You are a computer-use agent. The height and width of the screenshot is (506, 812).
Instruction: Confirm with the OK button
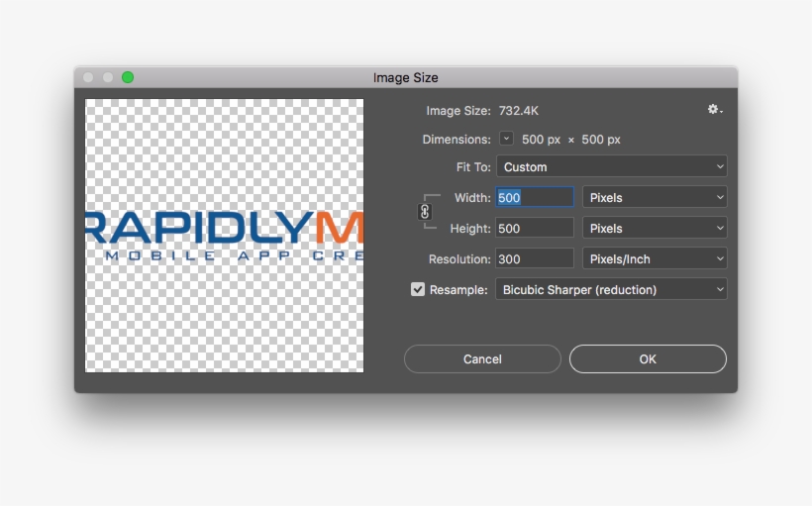click(x=648, y=359)
